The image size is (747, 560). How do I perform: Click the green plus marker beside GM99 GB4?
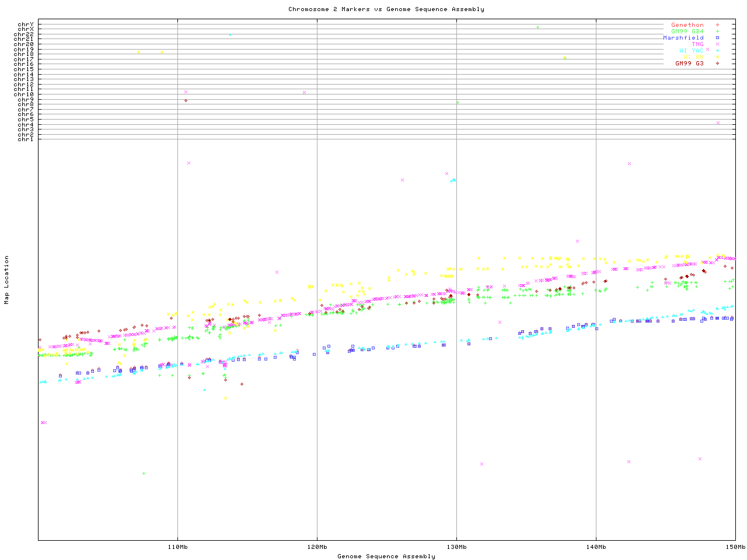(x=717, y=32)
